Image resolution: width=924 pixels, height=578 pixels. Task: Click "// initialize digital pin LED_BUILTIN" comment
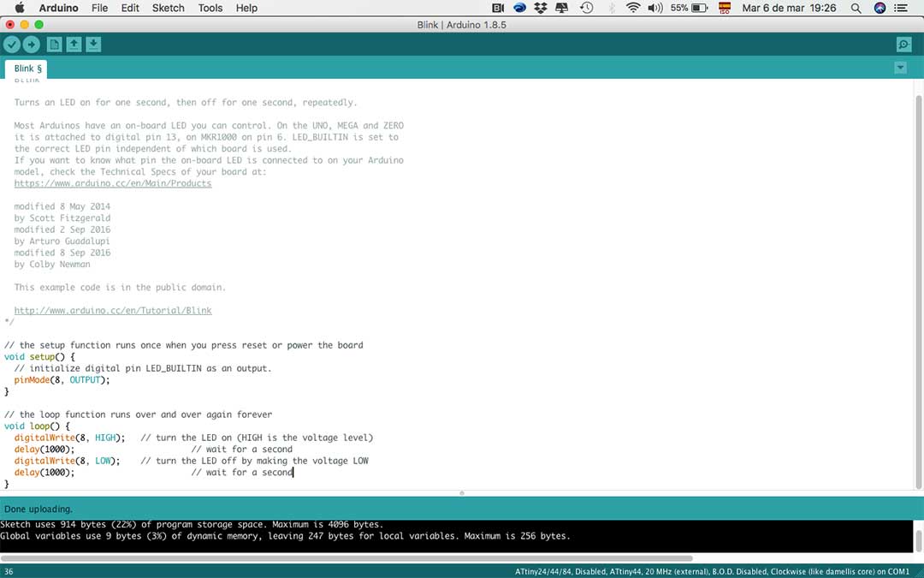[x=143, y=368]
